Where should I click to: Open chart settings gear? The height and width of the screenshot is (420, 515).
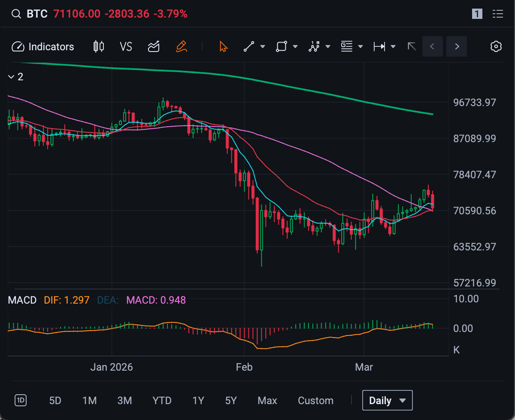(x=496, y=47)
